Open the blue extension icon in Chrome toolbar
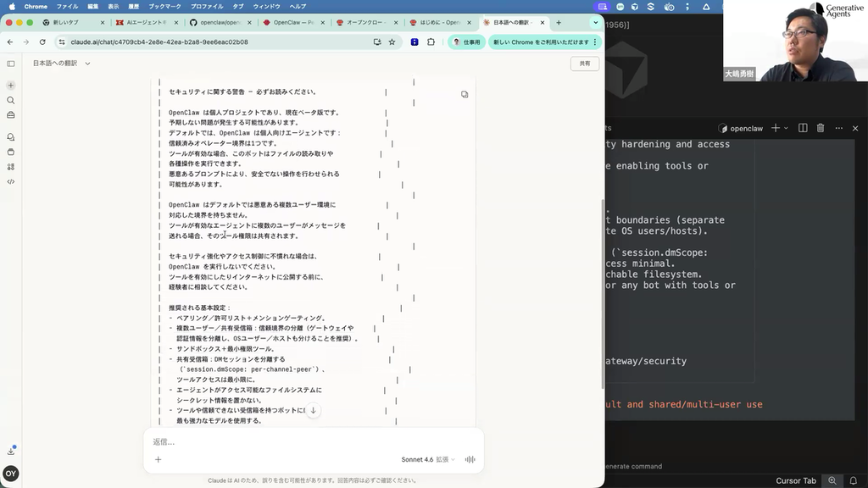Image resolution: width=868 pixels, height=488 pixels. pyautogui.click(x=414, y=42)
